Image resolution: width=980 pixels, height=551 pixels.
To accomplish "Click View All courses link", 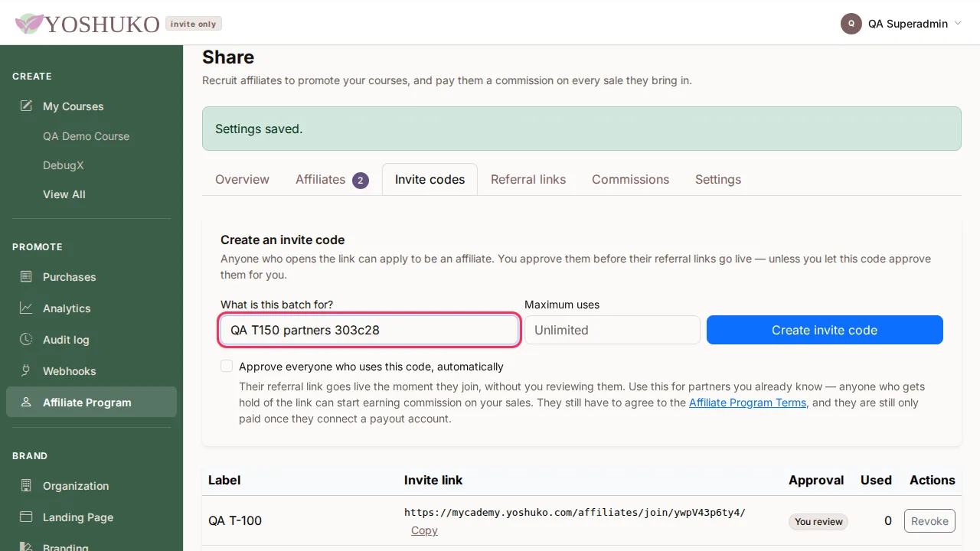I will [64, 194].
